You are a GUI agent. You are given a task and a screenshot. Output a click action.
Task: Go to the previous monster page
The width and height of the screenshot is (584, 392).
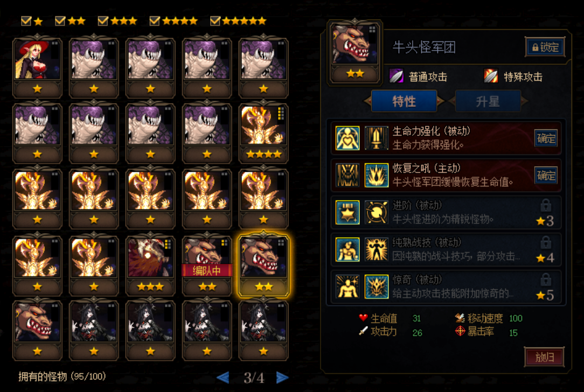[x=223, y=377]
